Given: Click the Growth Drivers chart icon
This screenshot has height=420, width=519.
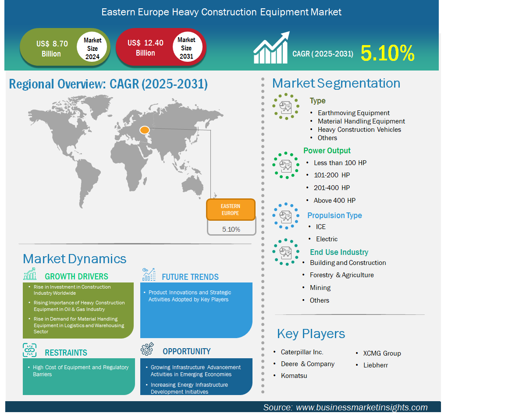Looking at the screenshot, I should click(x=30, y=274).
